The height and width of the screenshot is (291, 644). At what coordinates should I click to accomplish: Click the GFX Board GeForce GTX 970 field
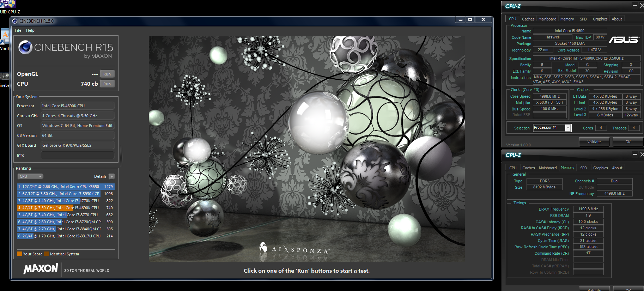click(78, 145)
